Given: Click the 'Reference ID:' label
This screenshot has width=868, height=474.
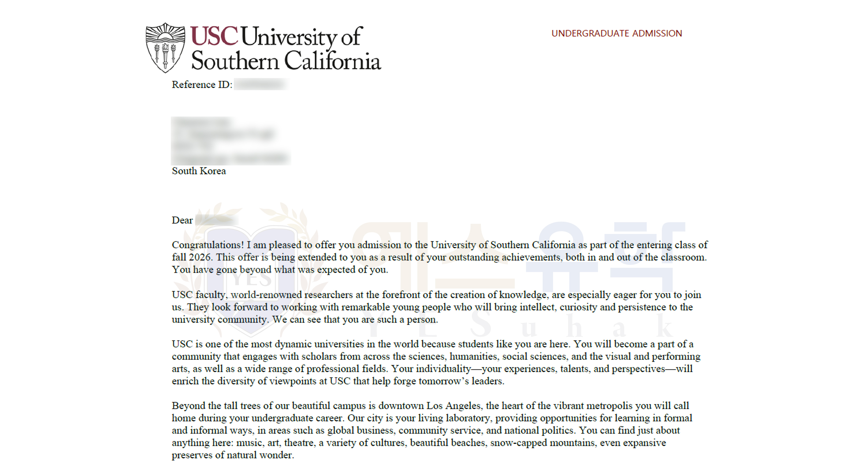Looking at the screenshot, I should pyautogui.click(x=202, y=84).
